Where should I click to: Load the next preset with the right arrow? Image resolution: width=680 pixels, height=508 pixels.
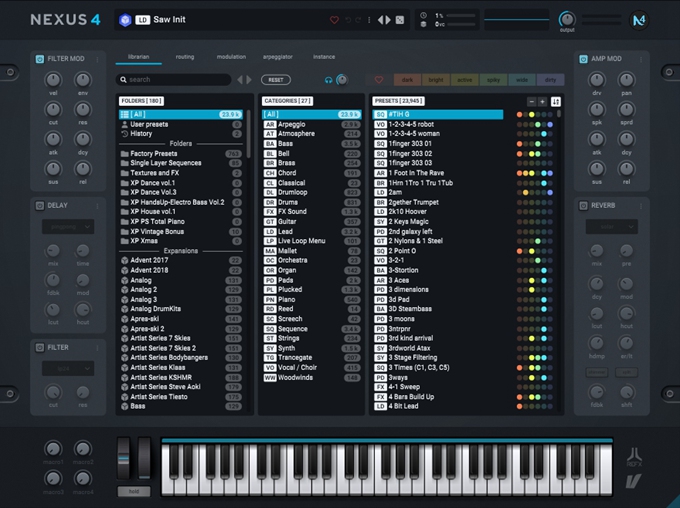click(388, 20)
